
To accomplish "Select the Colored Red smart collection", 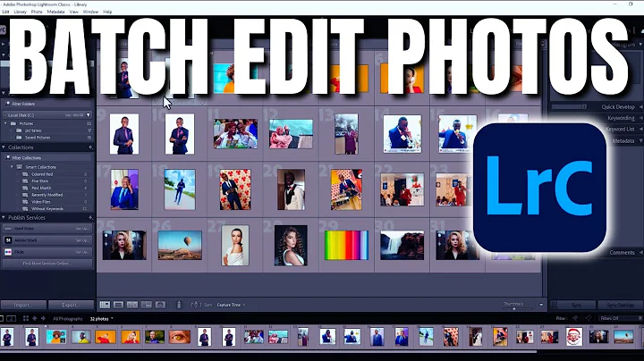I will point(42,174).
